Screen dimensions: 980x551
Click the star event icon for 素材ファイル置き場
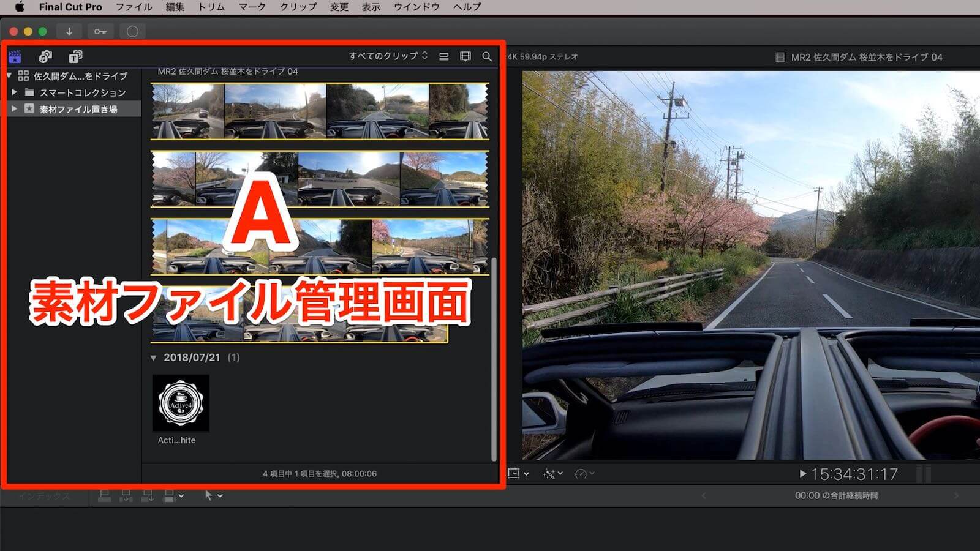(x=29, y=109)
